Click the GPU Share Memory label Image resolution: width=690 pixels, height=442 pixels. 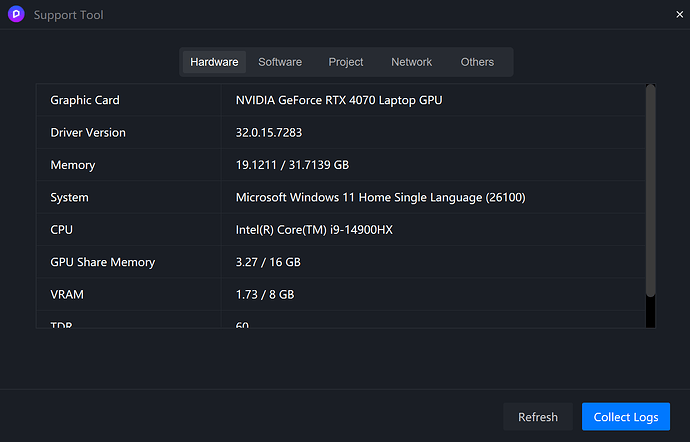click(103, 262)
